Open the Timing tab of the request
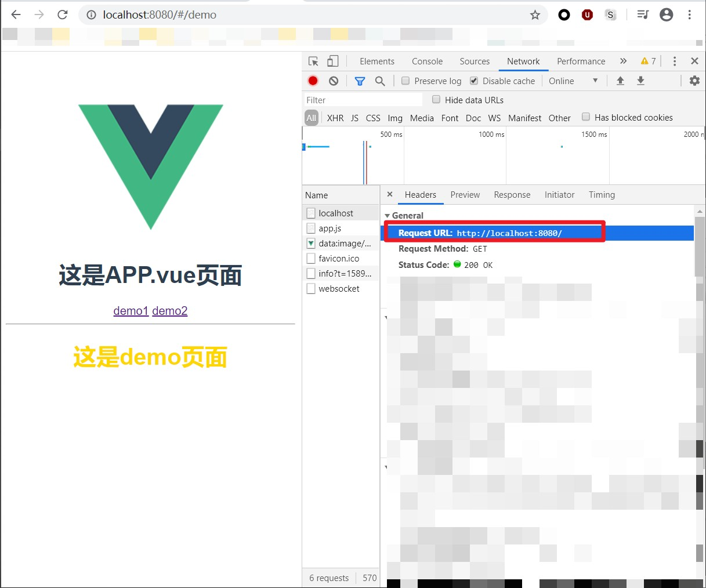 (602, 195)
